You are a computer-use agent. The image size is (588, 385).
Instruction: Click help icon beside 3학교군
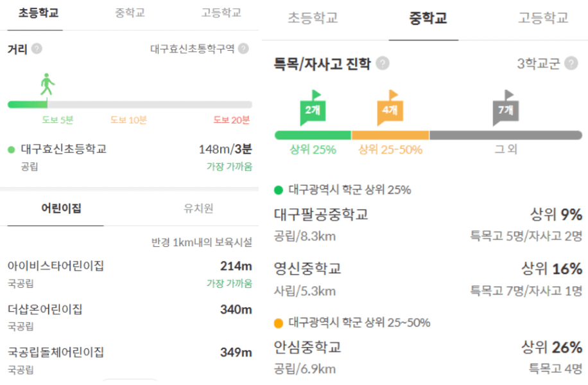click(571, 64)
